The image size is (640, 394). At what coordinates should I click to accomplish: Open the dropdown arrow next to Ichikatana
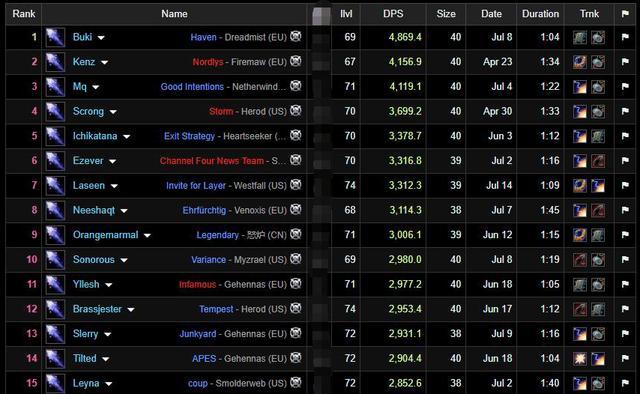tap(127, 137)
